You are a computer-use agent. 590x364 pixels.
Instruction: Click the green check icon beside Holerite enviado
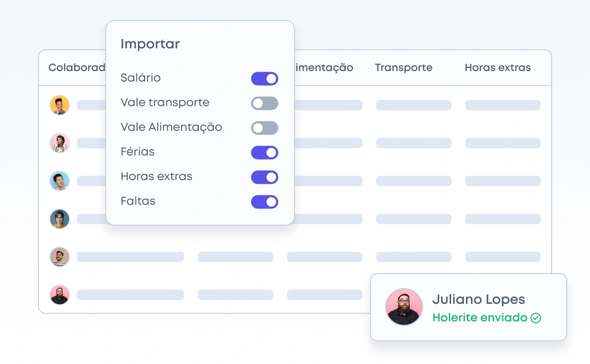(x=535, y=318)
